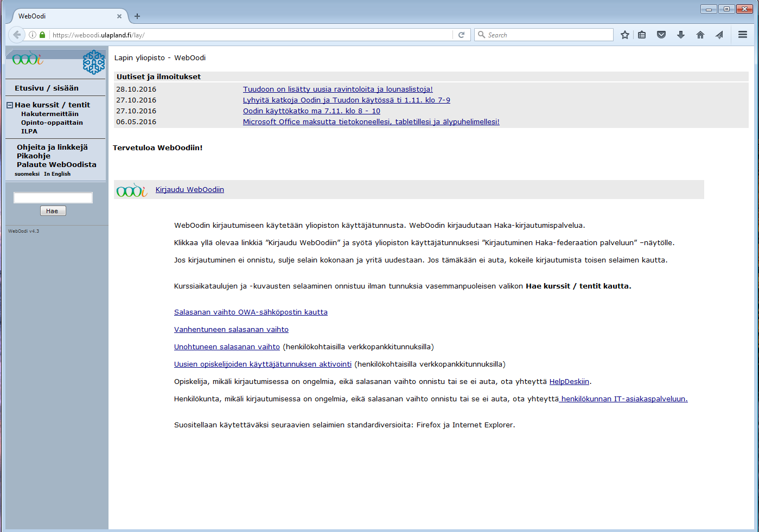
Task: Switch language to In English
Action: coord(57,174)
